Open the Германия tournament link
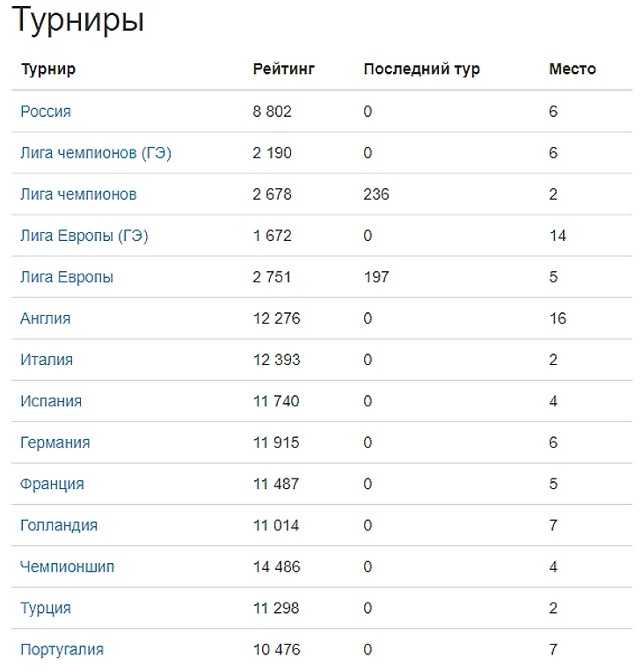The height and width of the screenshot is (672, 642). click(55, 442)
